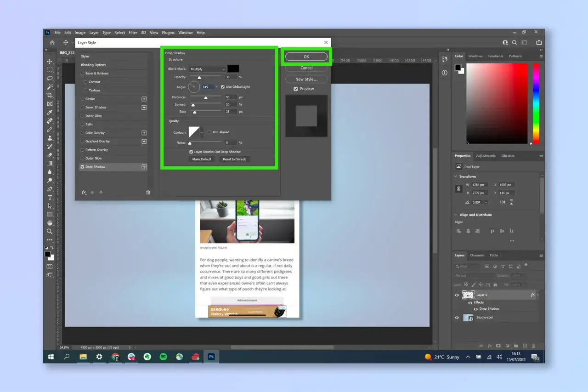
Task: Collapse the Transform section in Properties
Action: click(456, 176)
